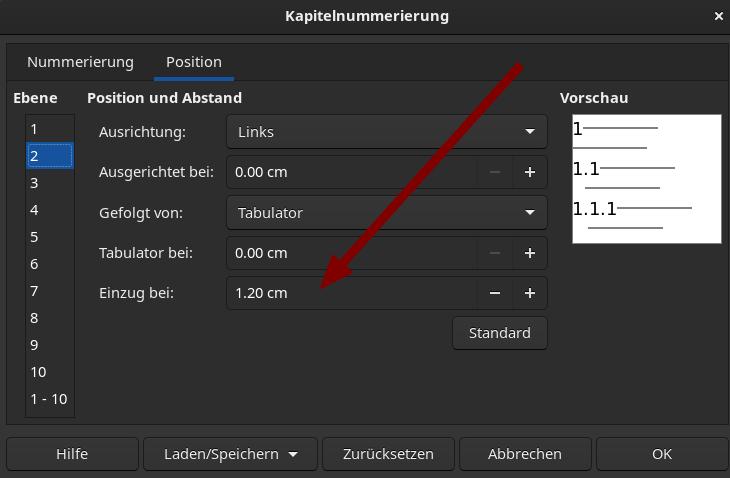Open Hilfe for this dialog
This screenshot has height=478, width=730.
[72, 454]
